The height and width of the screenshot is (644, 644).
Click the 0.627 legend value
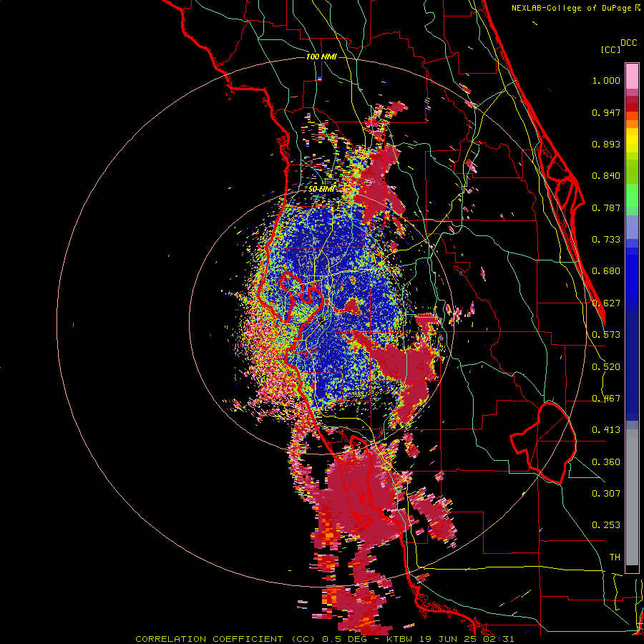(606, 303)
